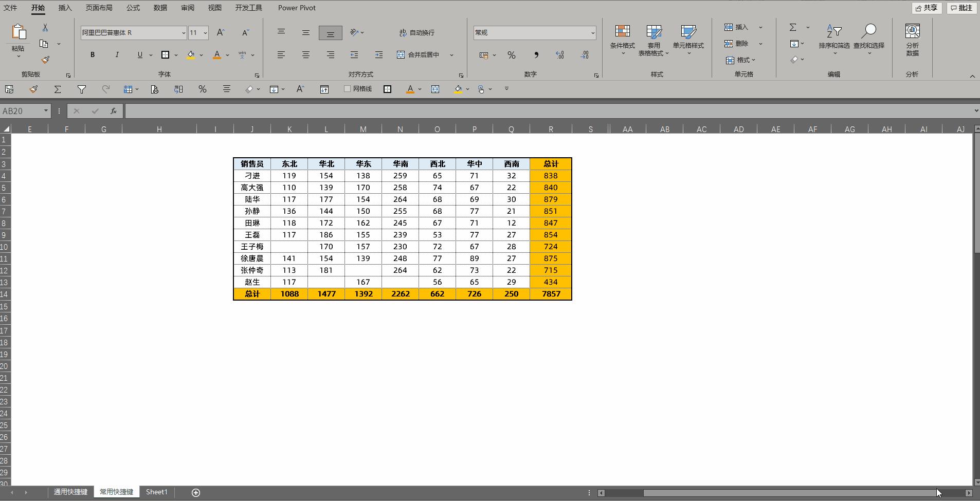Click the Analyze Data (分析数据) icon
980x501 pixels.
click(913, 40)
